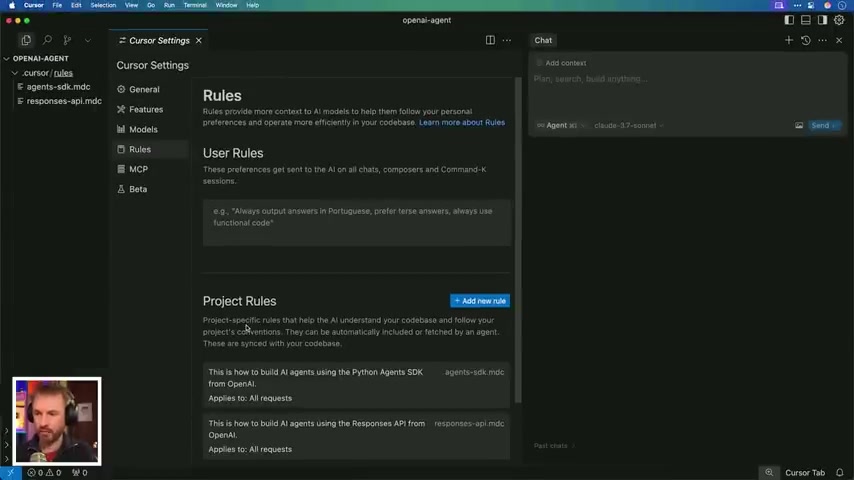Open settings gear in title bar
This screenshot has height=480, width=854.
[839, 20]
